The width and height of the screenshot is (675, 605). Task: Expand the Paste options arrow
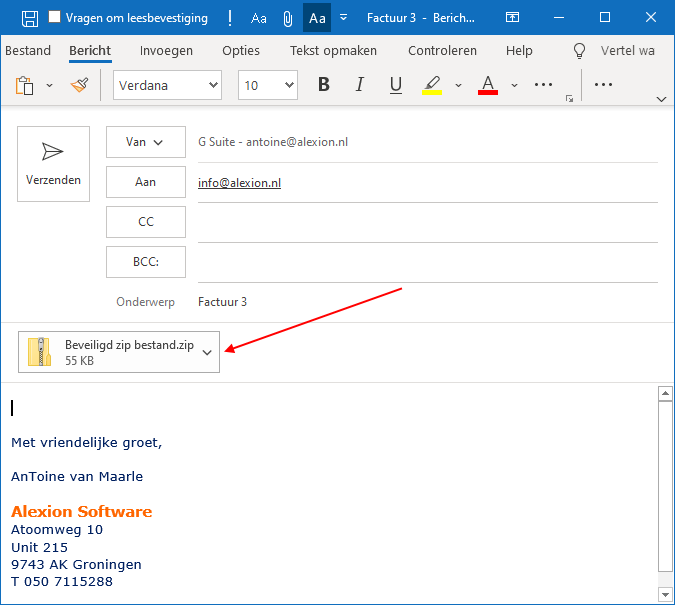coord(50,85)
